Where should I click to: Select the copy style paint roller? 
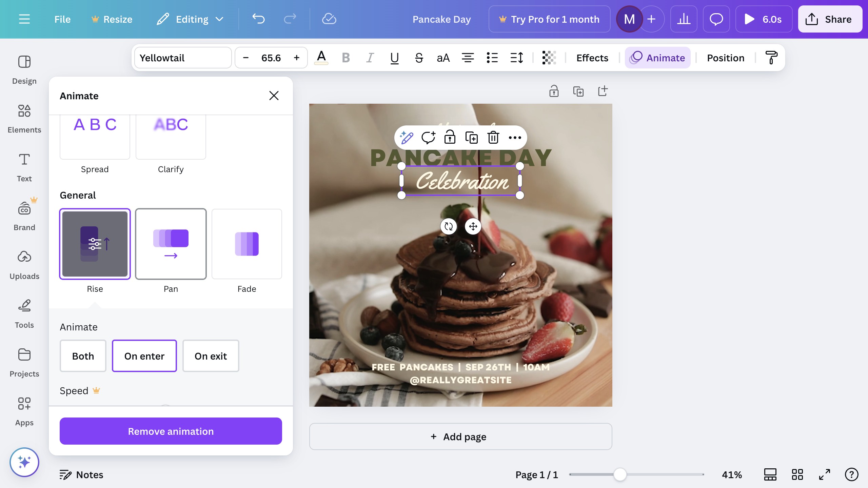click(x=771, y=58)
